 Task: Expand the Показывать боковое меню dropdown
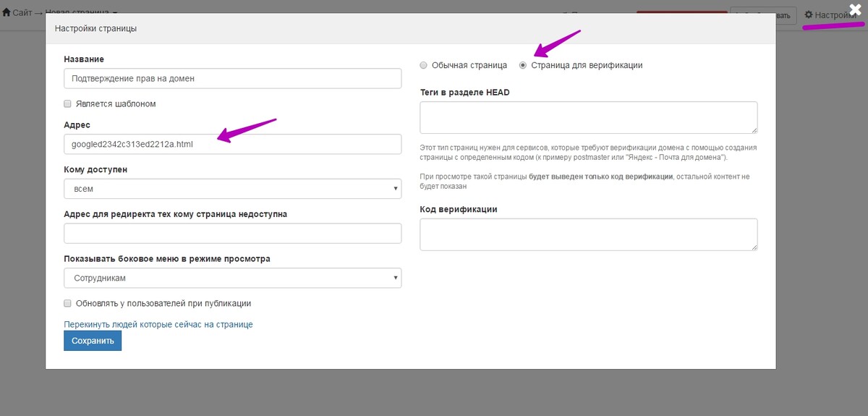(232, 278)
